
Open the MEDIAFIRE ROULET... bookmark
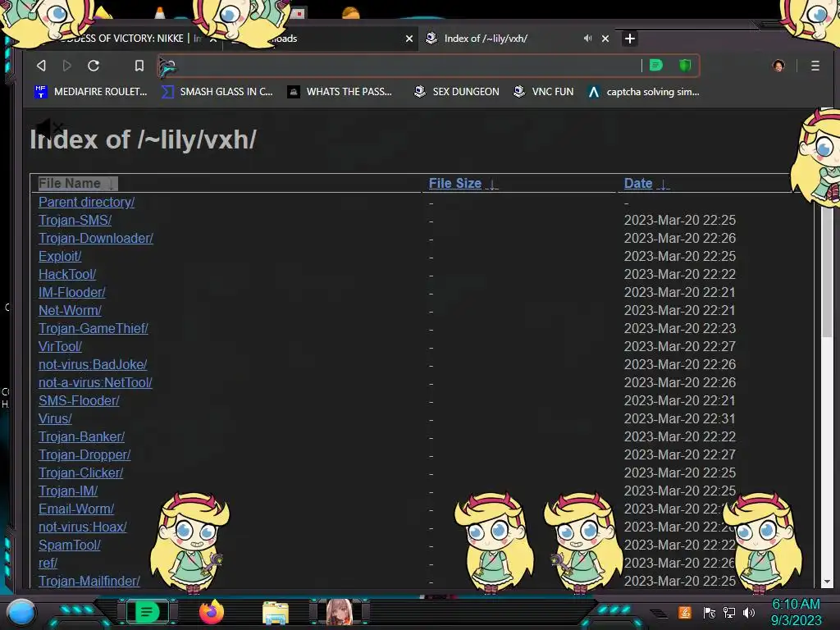point(90,92)
